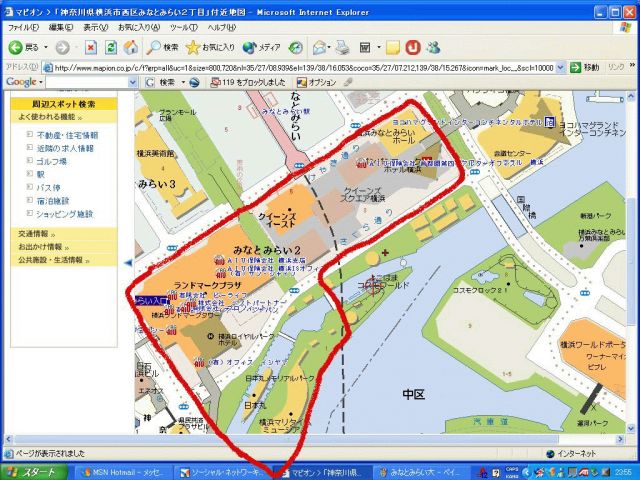Click the Forward arrow icon
The image size is (640, 480).
coord(62,48)
